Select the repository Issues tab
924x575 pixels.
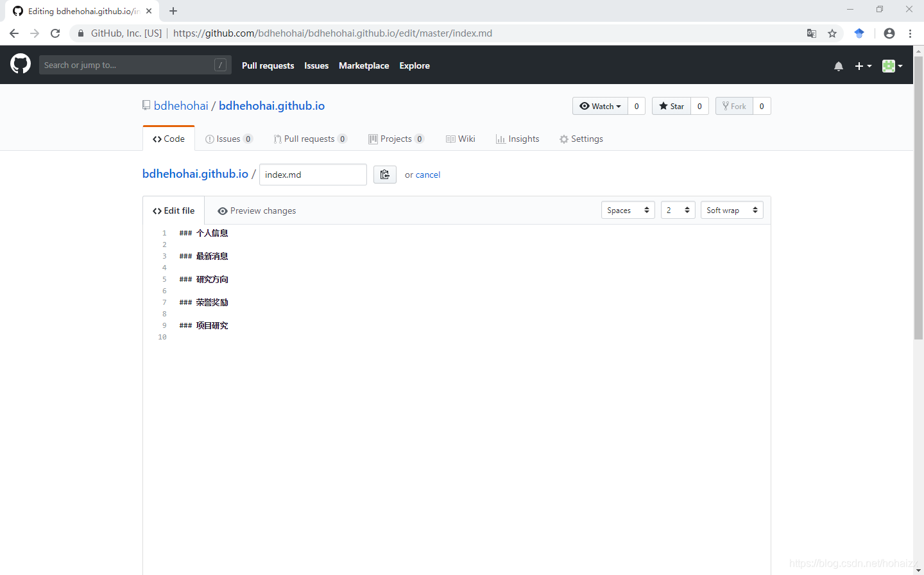229,139
